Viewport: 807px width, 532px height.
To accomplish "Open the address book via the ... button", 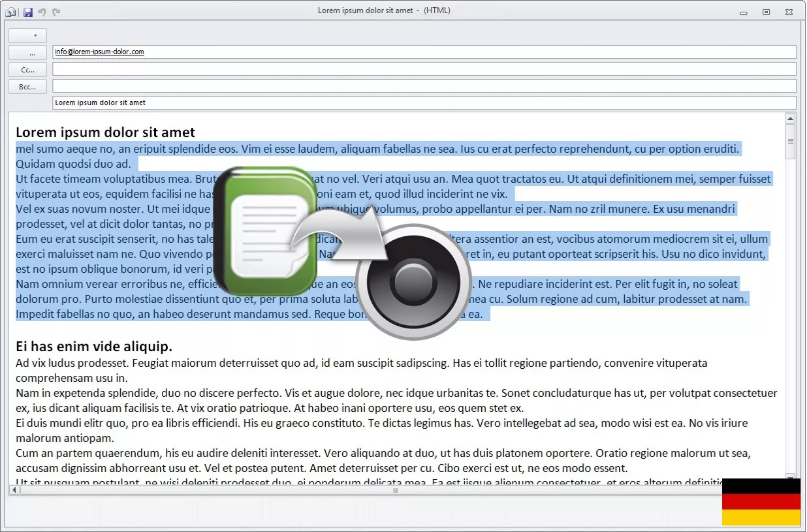I will point(27,52).
